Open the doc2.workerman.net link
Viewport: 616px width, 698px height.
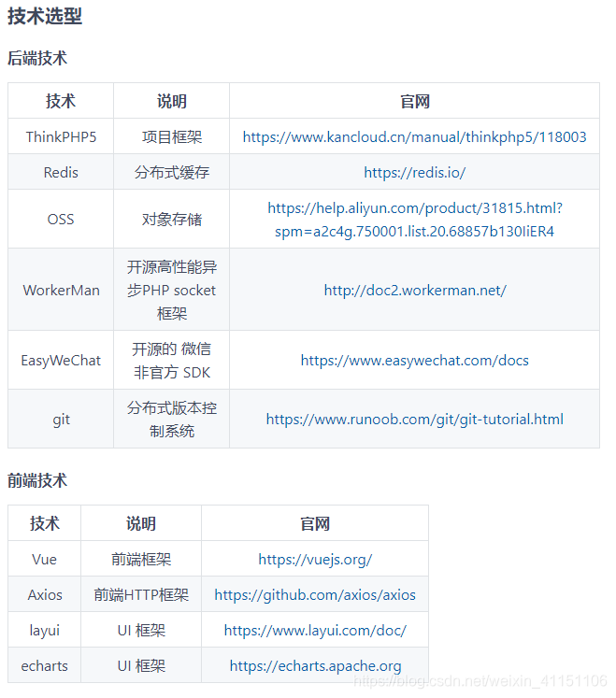point(415,291)
